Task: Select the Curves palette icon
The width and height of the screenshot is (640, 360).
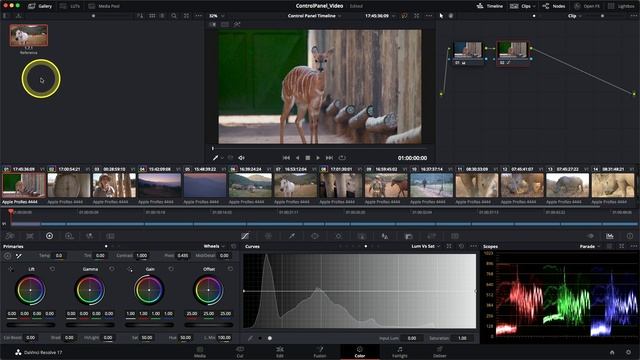Action: 245,236
